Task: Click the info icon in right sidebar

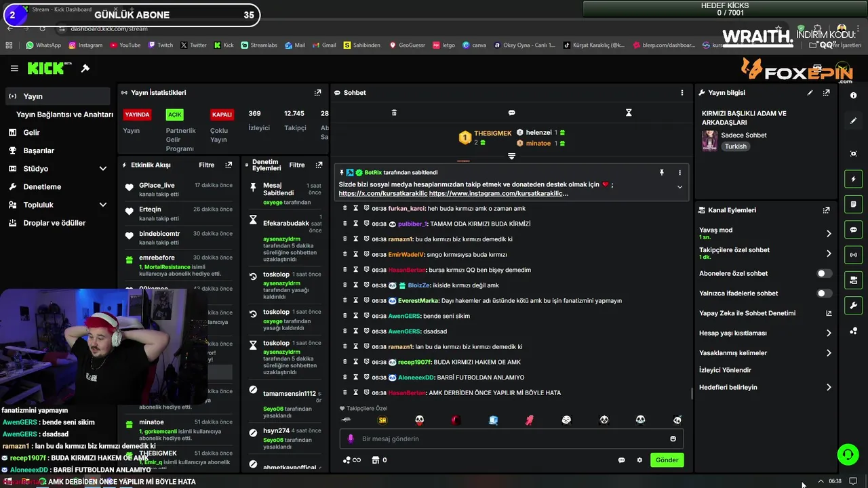Action: pos(853,96)
